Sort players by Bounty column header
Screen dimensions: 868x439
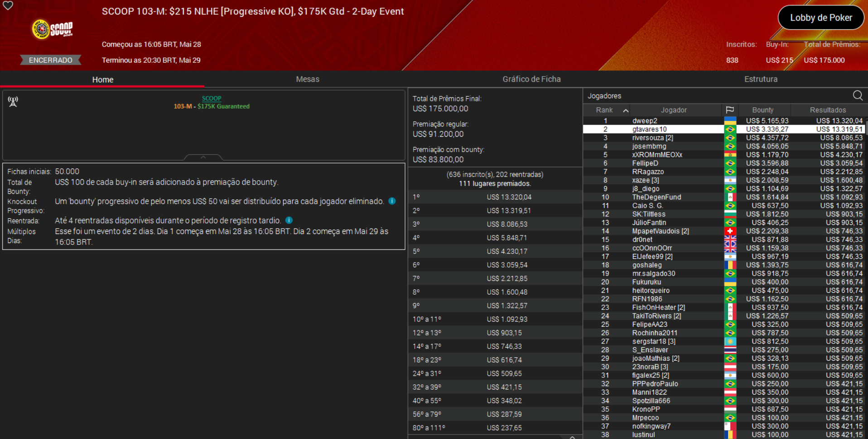coord(763,110)
